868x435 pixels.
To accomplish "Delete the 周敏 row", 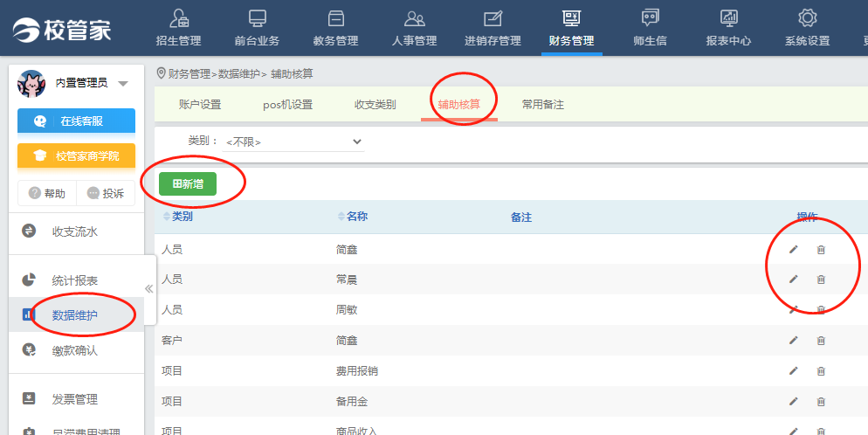I will 821,309.
